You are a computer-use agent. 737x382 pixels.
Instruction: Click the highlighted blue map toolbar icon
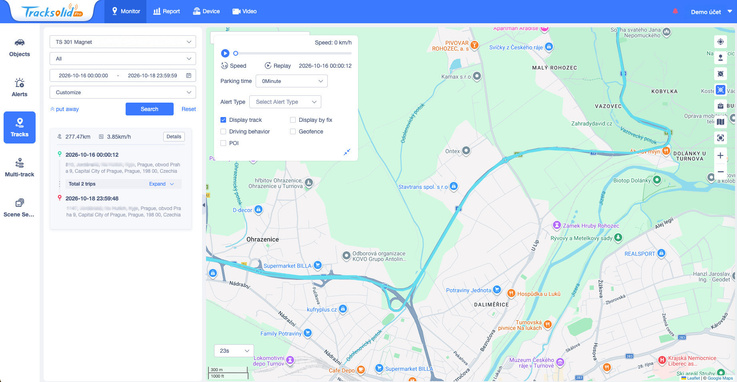[720, 90]
